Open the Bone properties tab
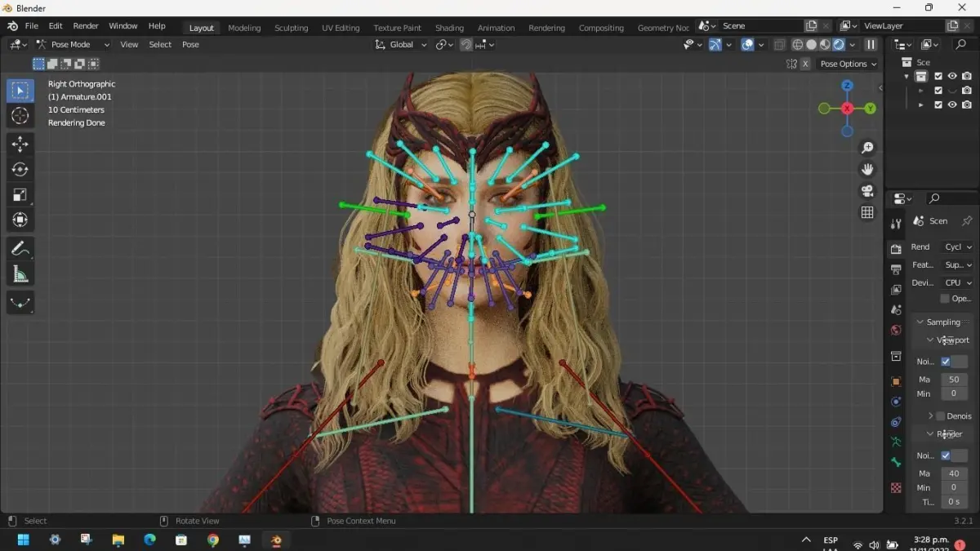Viewport: 980px width, 551px height. tap(896, 462)
